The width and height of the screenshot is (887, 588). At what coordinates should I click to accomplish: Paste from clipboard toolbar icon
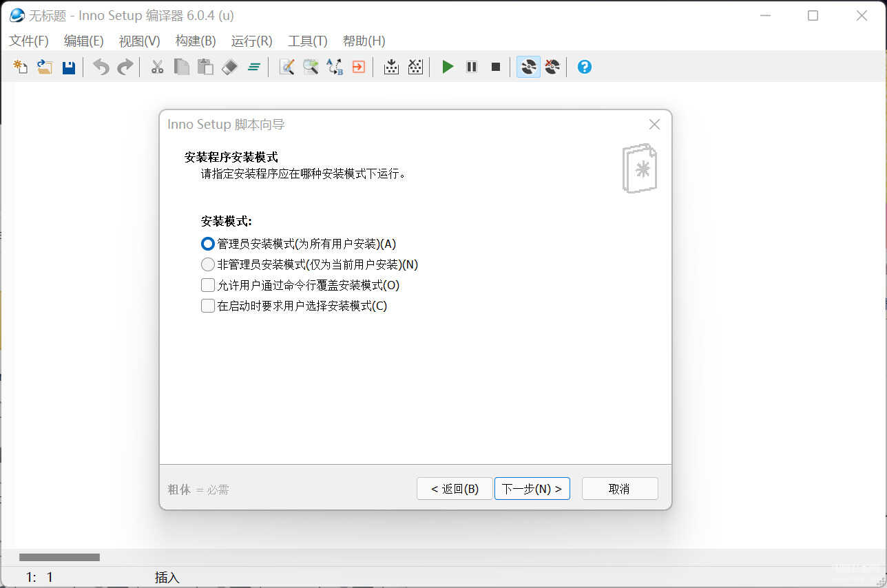point(205,67)
